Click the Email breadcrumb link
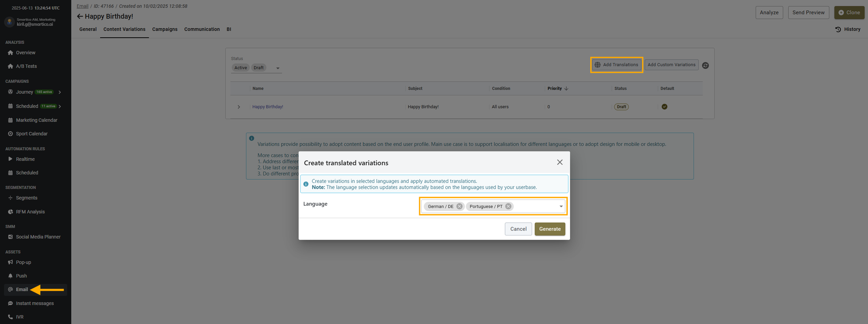 (x=83, y=6)
